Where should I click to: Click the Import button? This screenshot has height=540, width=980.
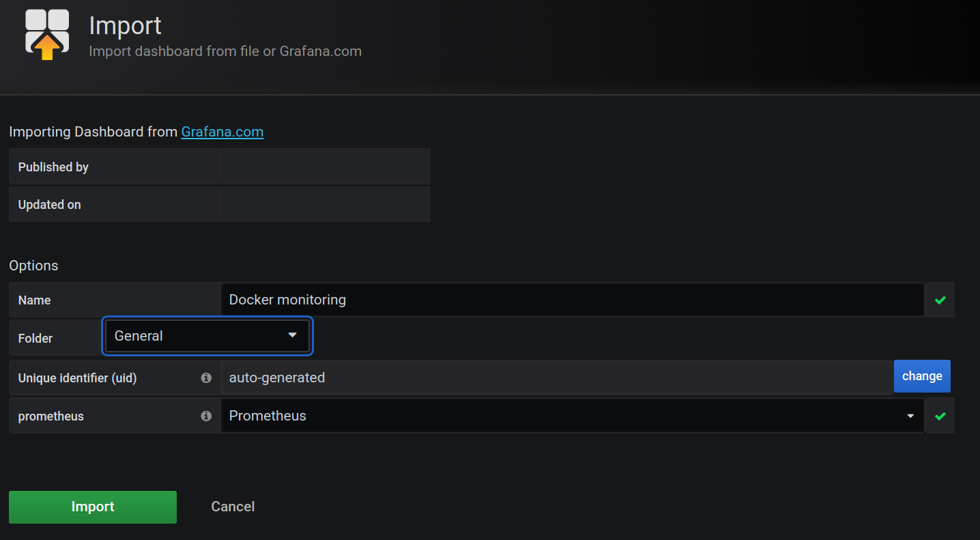[93, 507]
